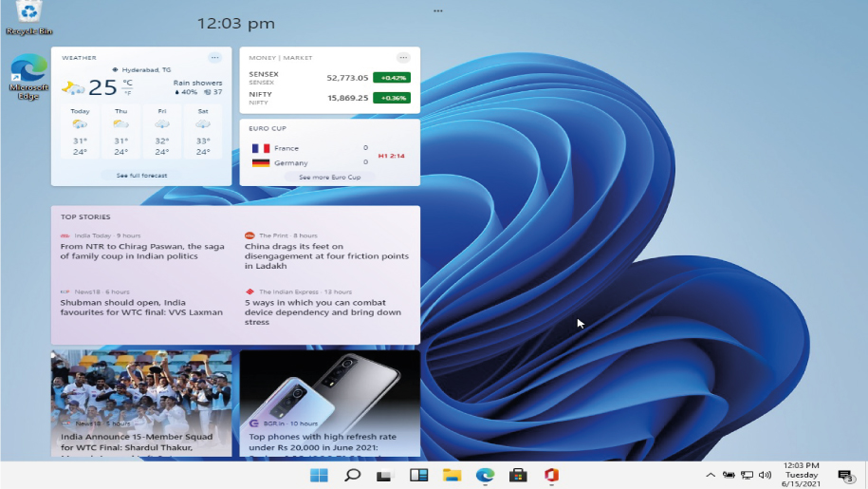Click See more Euro Cup button
This screenshot has width=868, height=489.
click(x=329, y=177)
